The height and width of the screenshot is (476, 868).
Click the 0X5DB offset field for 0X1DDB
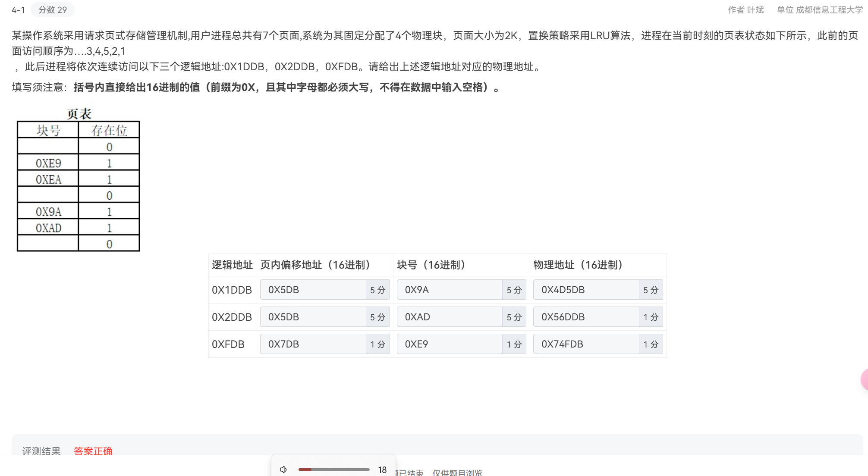pos(313,290)
